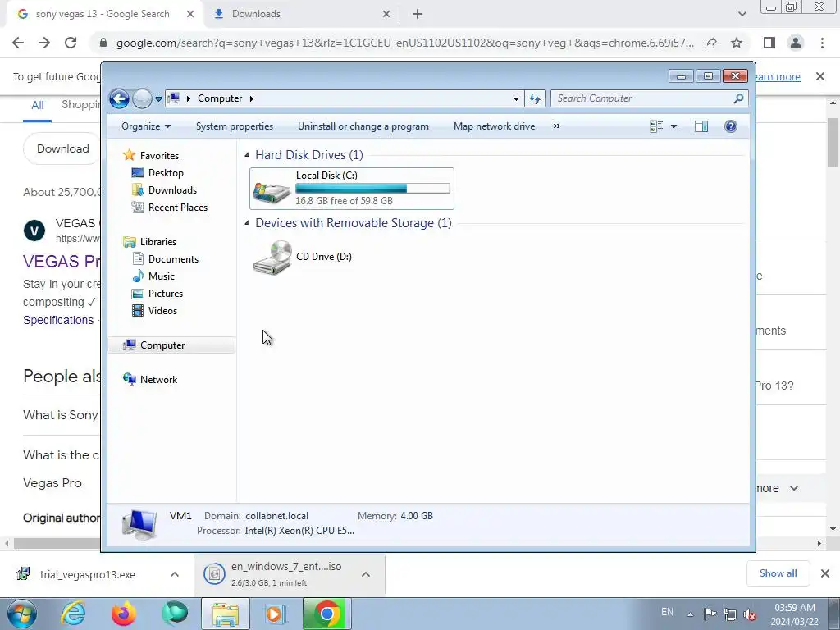Open the Windows Start orb
The width and height of the screenshot is (840, 630).
pyautogui.click(x=22, y=614)
